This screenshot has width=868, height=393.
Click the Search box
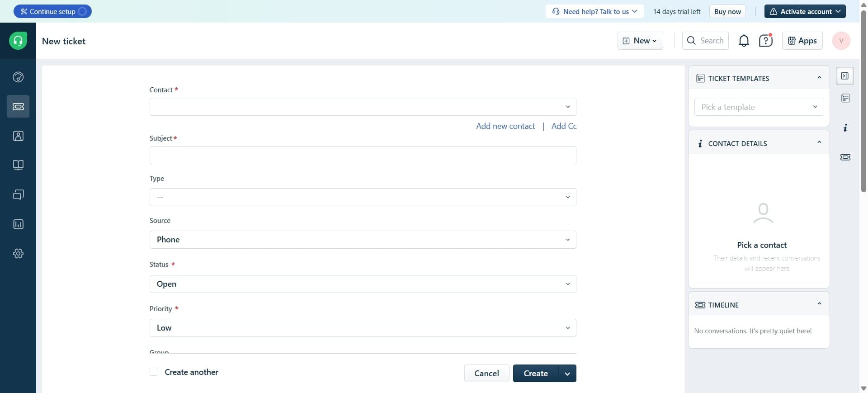[705, 41]
